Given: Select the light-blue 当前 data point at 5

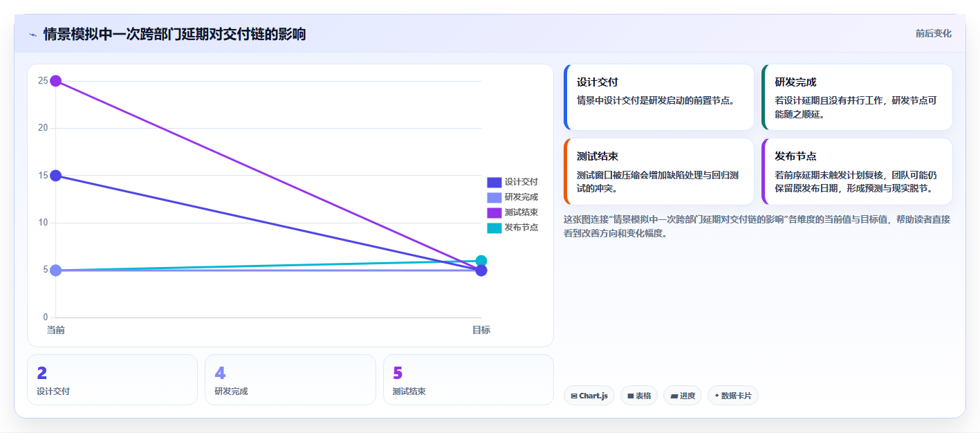Looking at the screenshot, I should pos(56,270).
